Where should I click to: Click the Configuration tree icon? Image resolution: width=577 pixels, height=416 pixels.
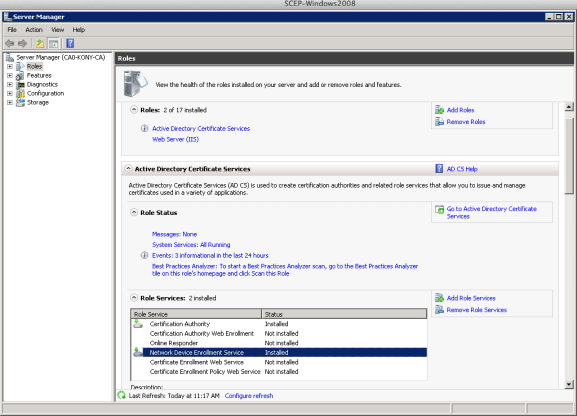click(x=20, y=94)
